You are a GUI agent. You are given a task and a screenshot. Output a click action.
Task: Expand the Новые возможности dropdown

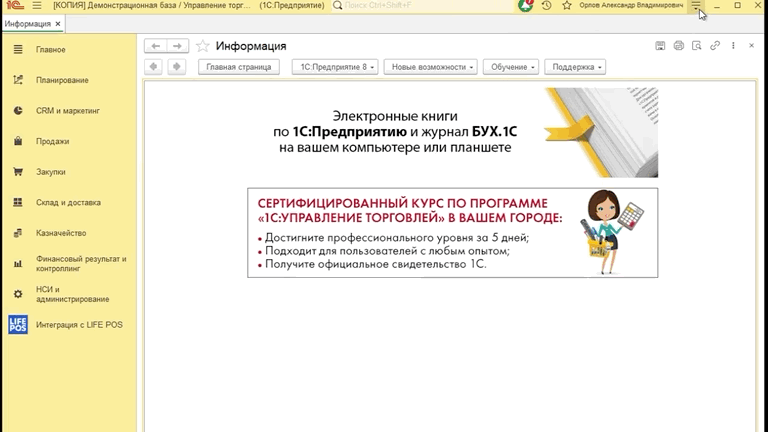[431, 67]
